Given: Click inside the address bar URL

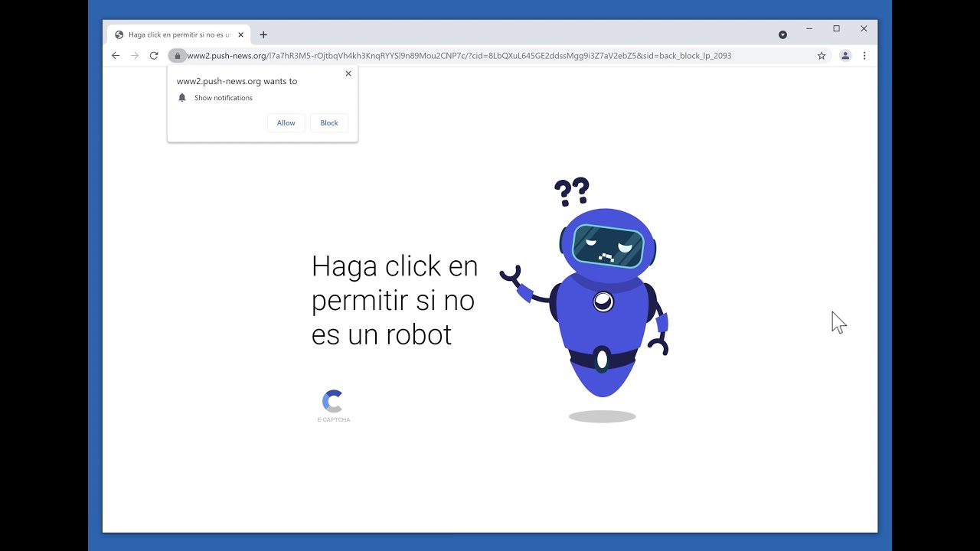Looking at the screenshot, I should 459,55.
